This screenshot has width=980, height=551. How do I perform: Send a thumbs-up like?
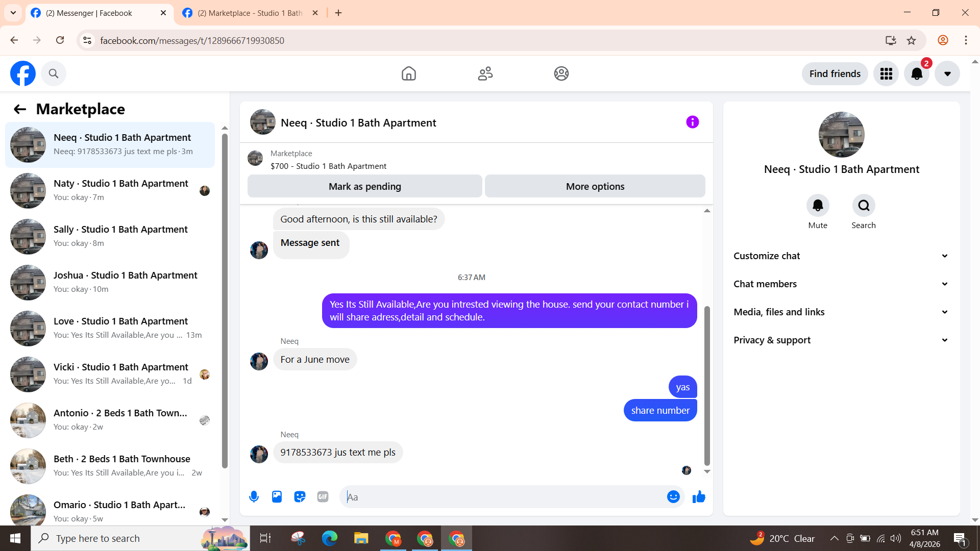click(x=699, y=497)
